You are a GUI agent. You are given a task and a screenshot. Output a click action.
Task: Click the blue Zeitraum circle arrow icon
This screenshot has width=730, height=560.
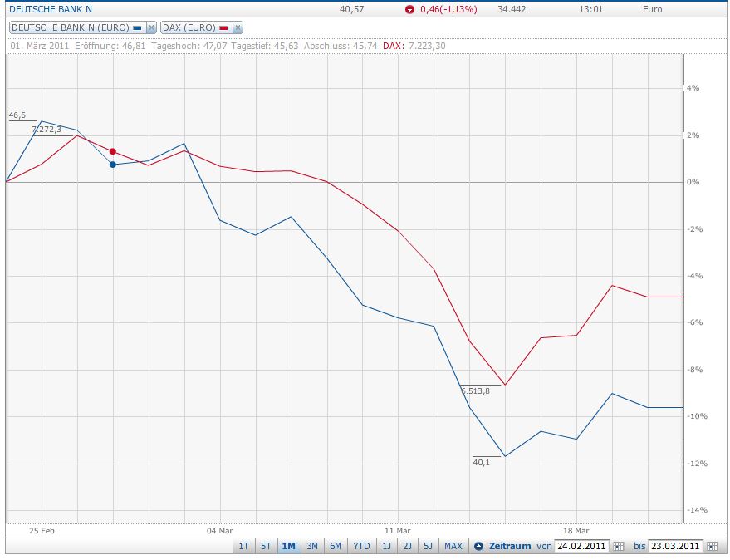pos(478,547)
